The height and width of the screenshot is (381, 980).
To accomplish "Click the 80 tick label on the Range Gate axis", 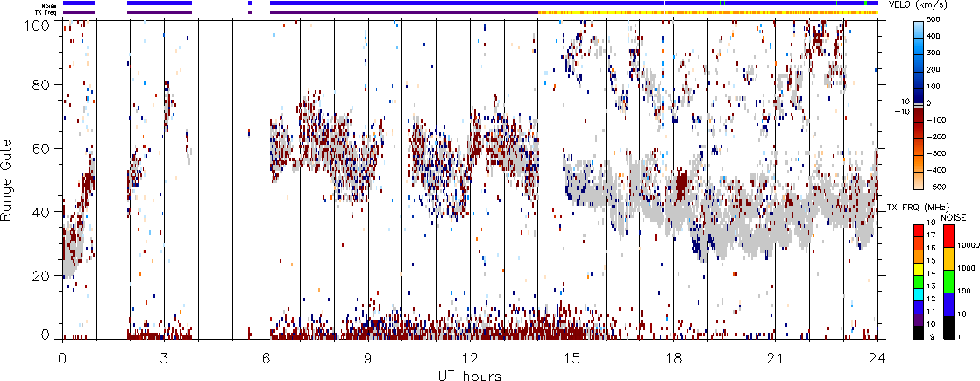I will click(x=42, y=84).
